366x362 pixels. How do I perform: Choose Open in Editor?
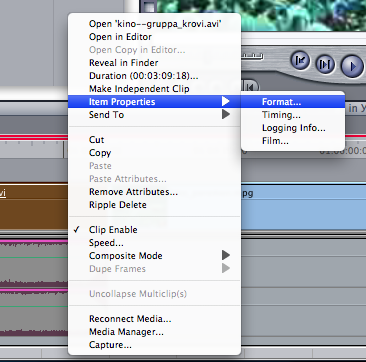click(x=154, y=37)
